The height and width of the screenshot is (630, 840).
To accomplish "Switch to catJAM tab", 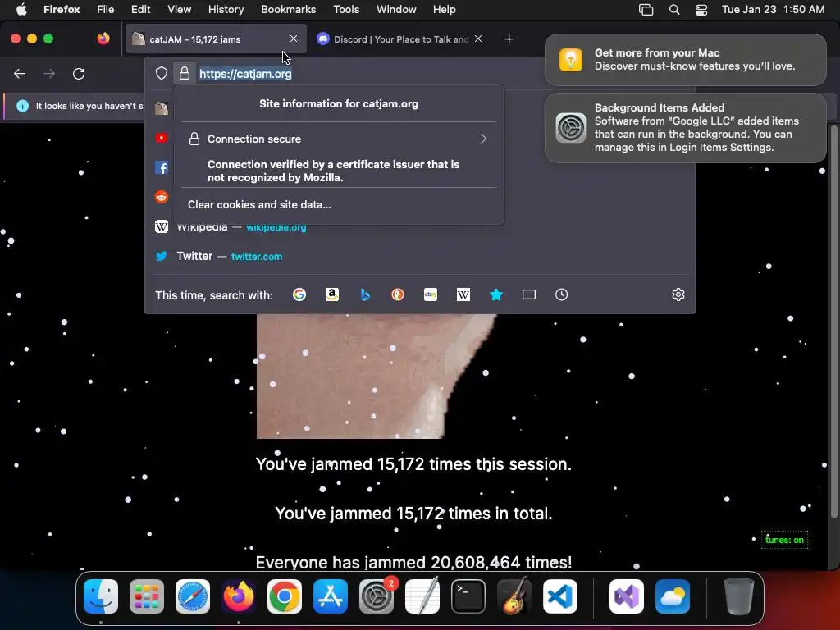I will (x=216, y=39).
